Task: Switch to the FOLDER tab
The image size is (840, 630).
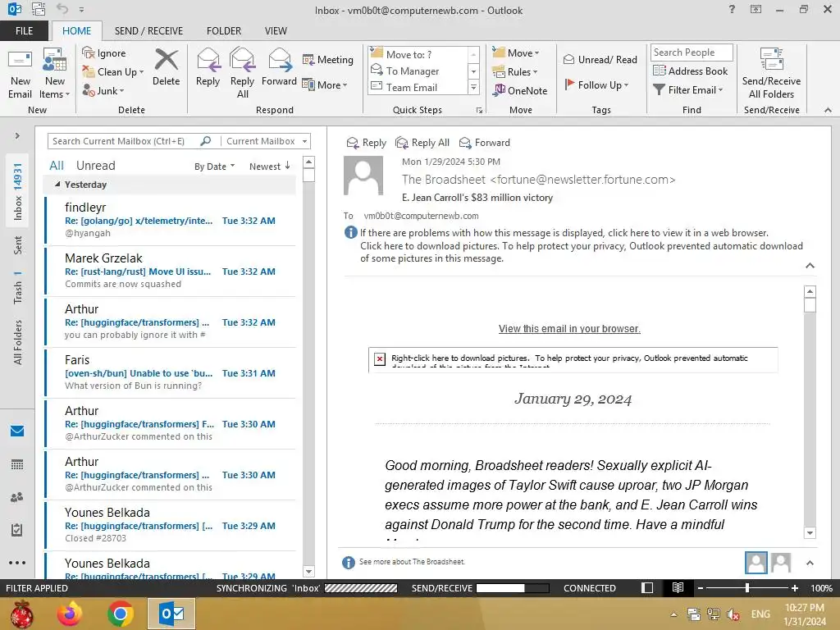Action: tap(224, 30)
